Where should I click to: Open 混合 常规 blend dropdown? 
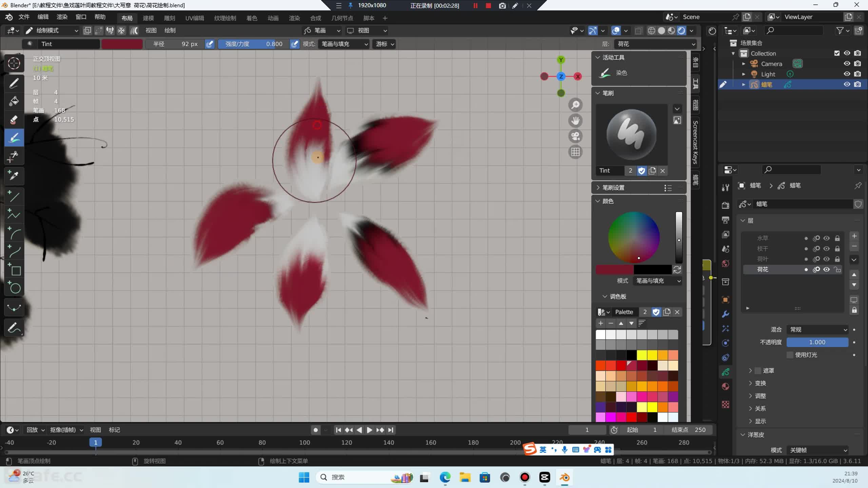[817, 329]
